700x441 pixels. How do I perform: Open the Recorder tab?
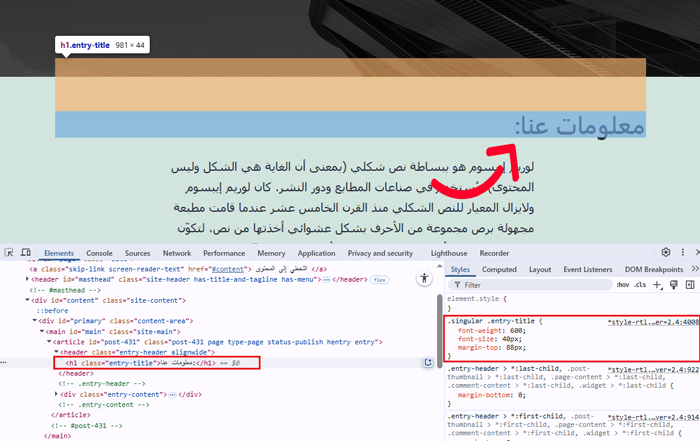(494, 253)
